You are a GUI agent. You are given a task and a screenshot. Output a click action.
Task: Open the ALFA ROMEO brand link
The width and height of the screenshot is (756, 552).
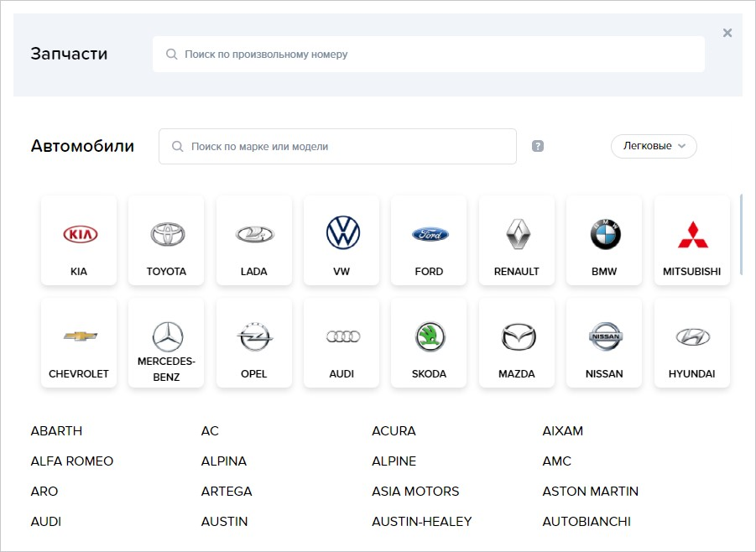coord(72,461)
